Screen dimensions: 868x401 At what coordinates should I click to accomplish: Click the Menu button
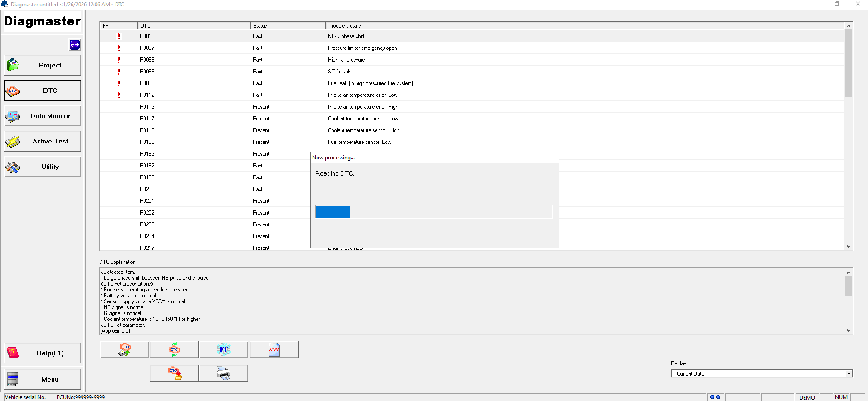[43, 379]
